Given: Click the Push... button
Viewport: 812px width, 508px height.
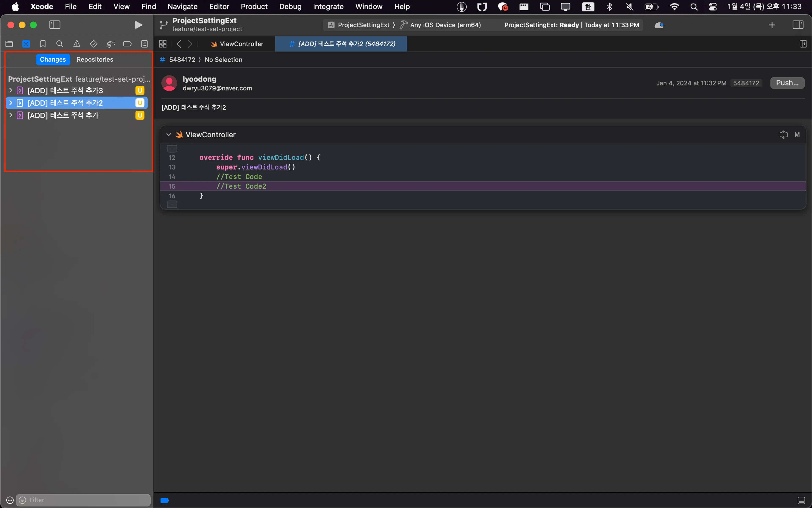Looking at the screenshot, I should coord(787,83).
